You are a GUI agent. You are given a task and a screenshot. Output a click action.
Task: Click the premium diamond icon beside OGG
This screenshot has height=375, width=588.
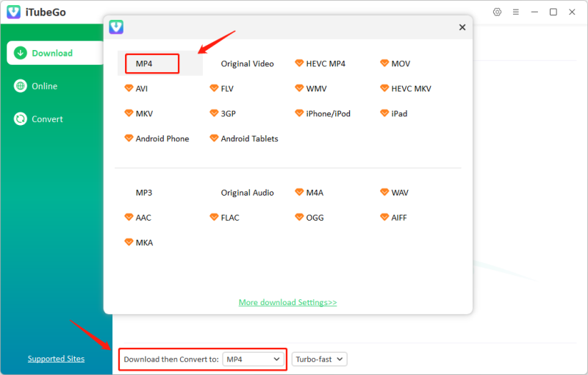(x=299, y=217)
